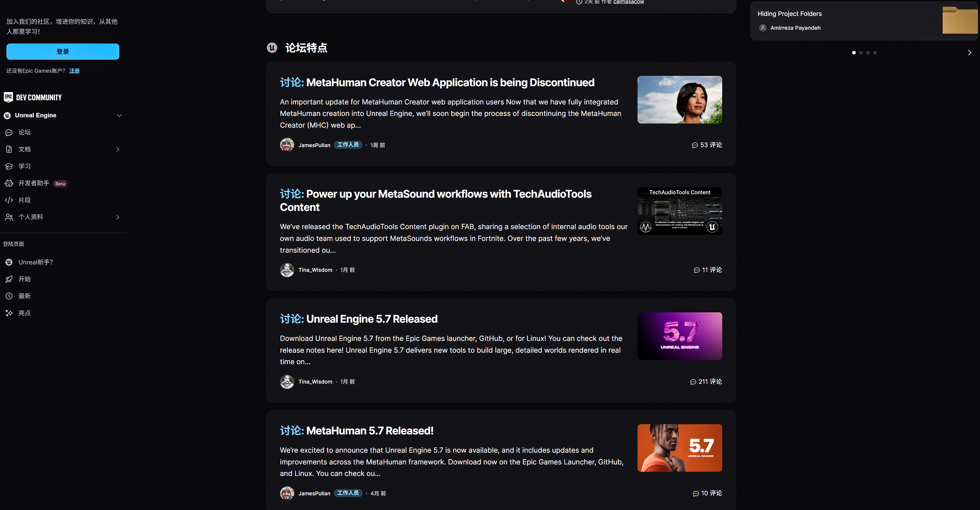Go to next carousel slide arrow
Viewport: 980px width, 510px height.
click(969, 53)
